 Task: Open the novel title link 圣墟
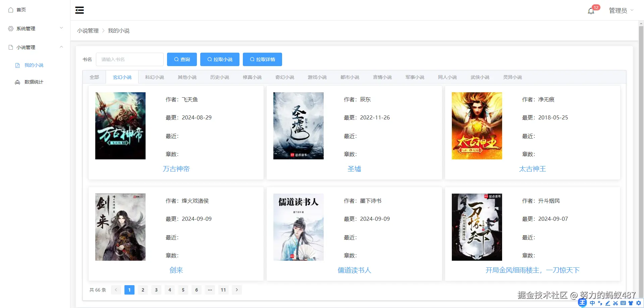coord(354,169)
